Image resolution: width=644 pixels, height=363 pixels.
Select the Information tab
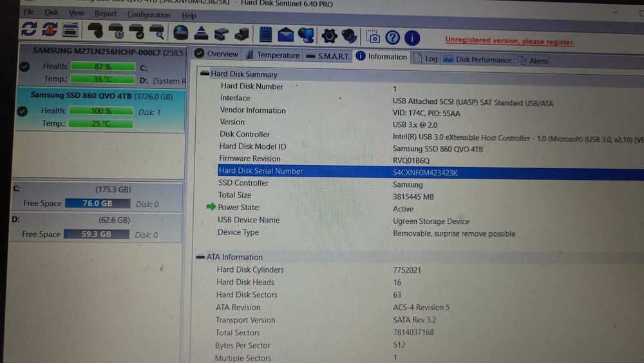click(x=381, y=56)
